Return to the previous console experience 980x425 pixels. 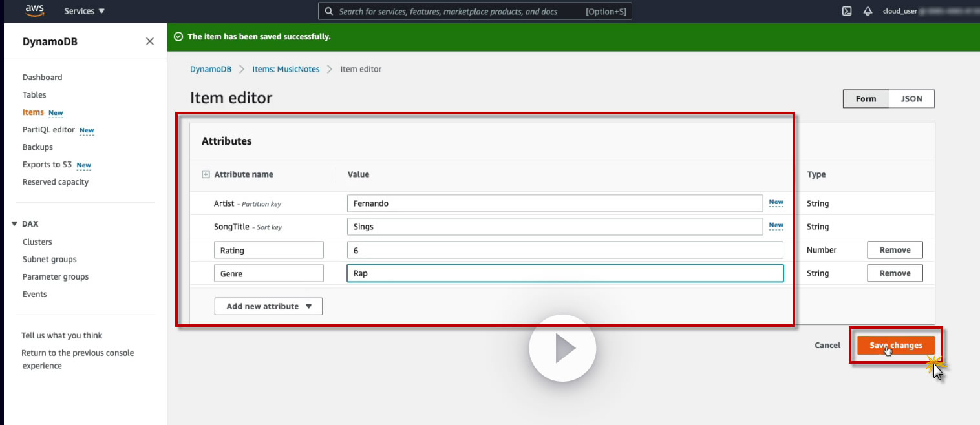coord(78,359)
